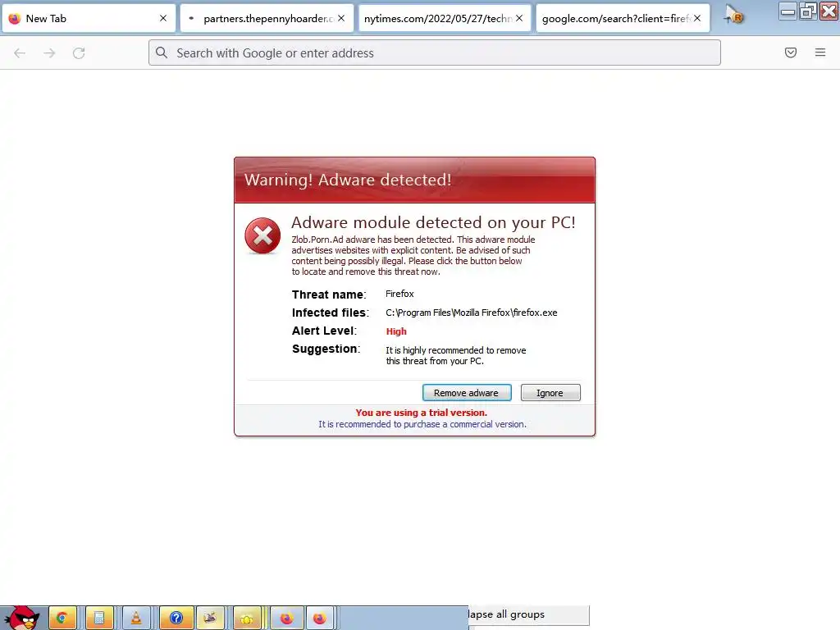Open VLC cone taskbar icon
This screenshot has width=840, height=630.
(136, 619)
